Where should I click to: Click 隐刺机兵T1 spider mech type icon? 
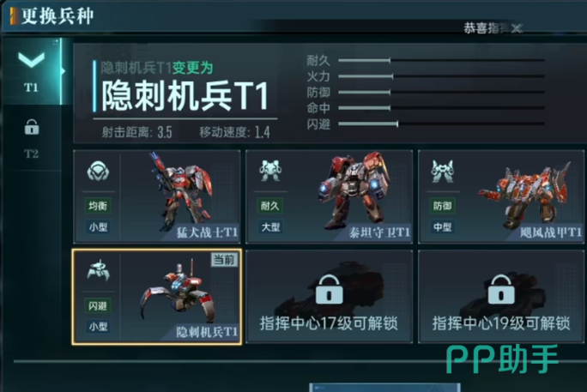pyautogui.click(x=98, y=270)
